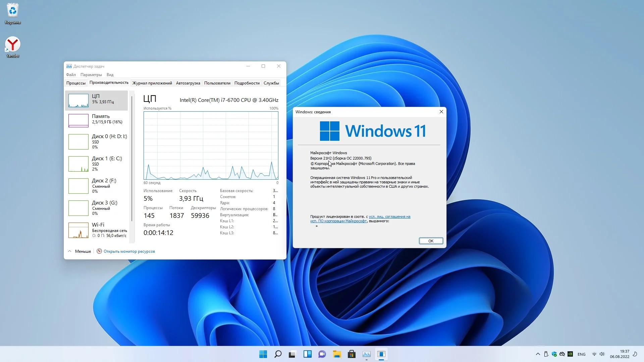Open Microsoft Store from the taskbar
Viewport: 644px width, 362px height.
coord(352,354)
